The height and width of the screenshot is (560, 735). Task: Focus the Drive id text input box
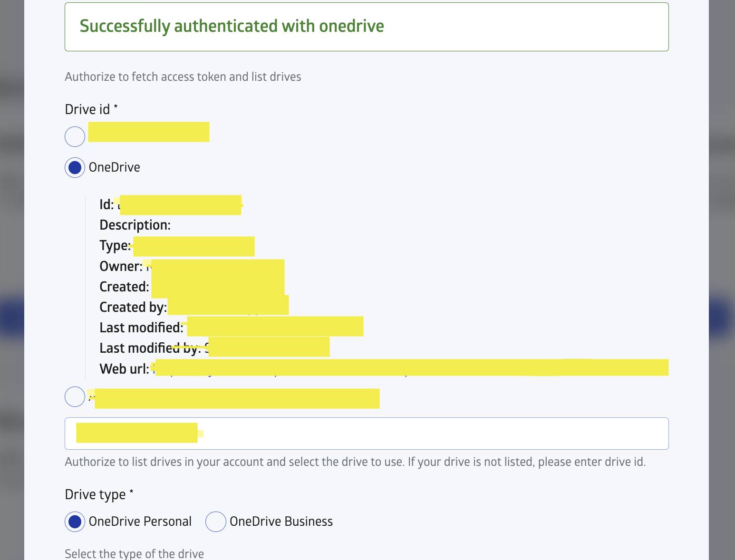366,434
